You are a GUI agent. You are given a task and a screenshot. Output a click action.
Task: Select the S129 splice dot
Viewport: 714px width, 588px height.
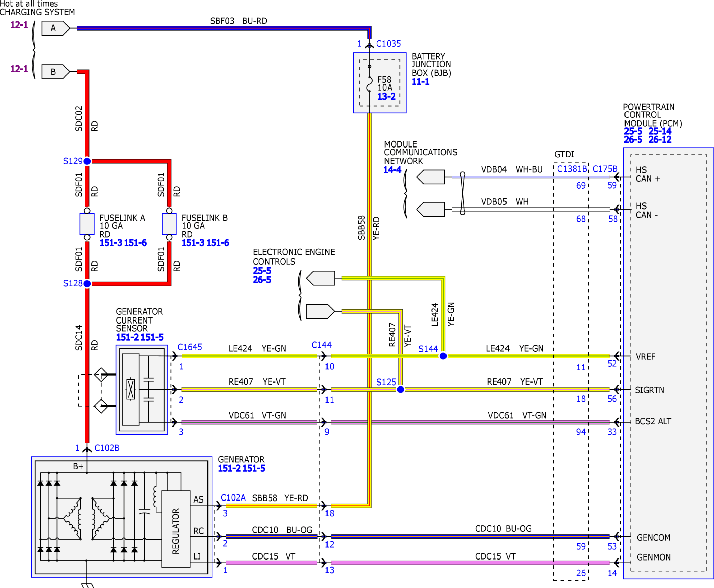click(x=87, y=161)
